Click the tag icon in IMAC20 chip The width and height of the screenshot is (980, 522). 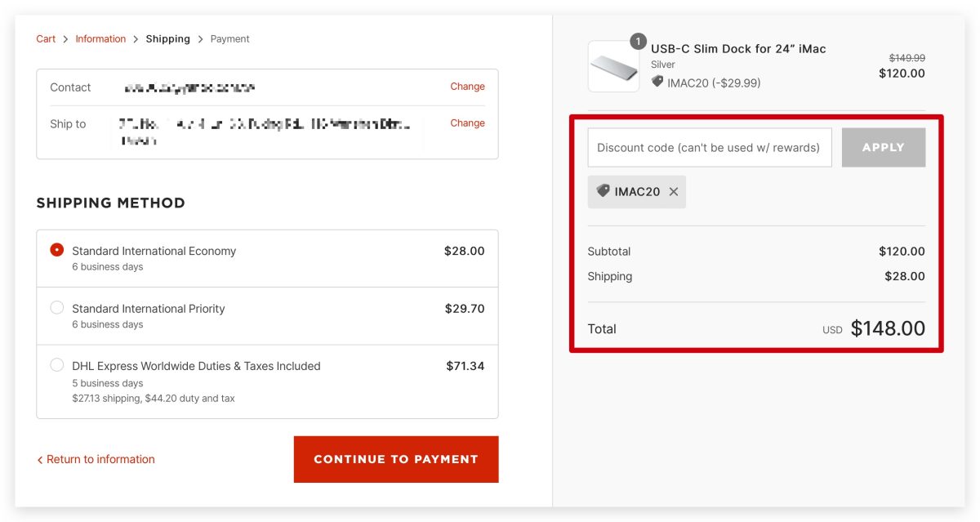click(x=603, y=191)
